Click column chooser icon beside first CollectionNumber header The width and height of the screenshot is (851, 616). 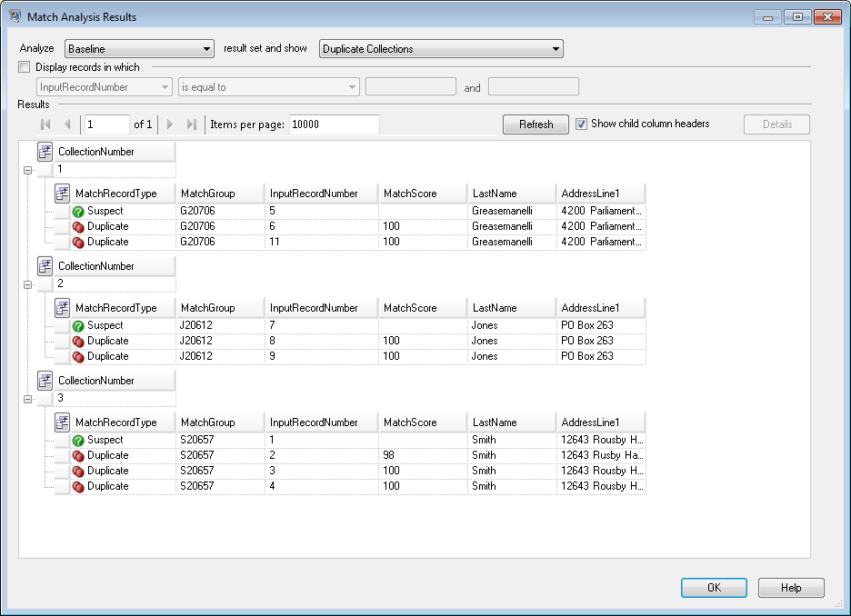[x=45, y=152]
